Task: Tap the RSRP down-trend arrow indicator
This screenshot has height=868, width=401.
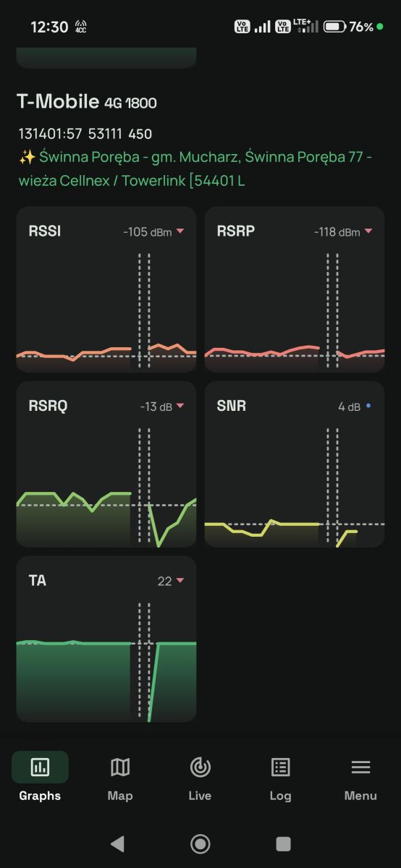Action: pos(368,231)
